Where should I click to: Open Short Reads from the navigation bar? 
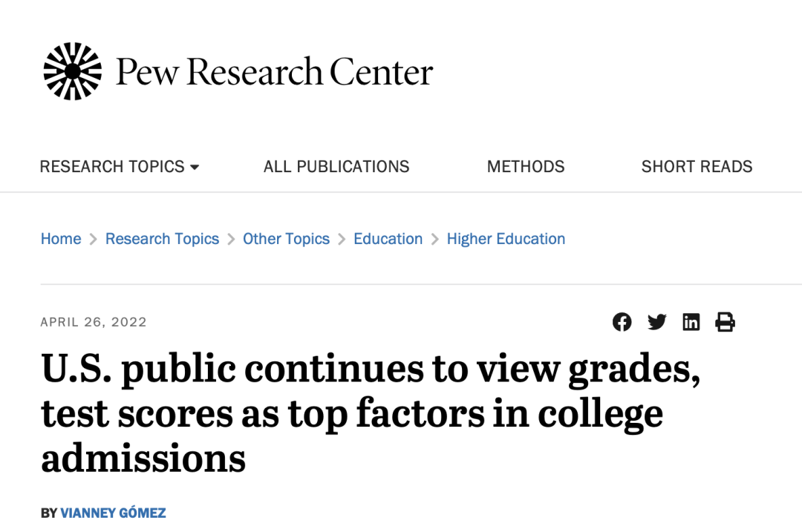[697, 167]
